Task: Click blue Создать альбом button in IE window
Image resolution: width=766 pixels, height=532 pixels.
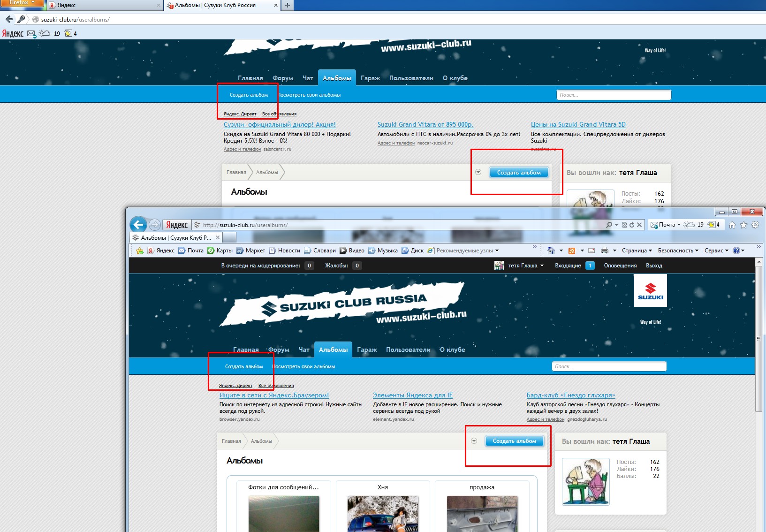Action: 514,441
